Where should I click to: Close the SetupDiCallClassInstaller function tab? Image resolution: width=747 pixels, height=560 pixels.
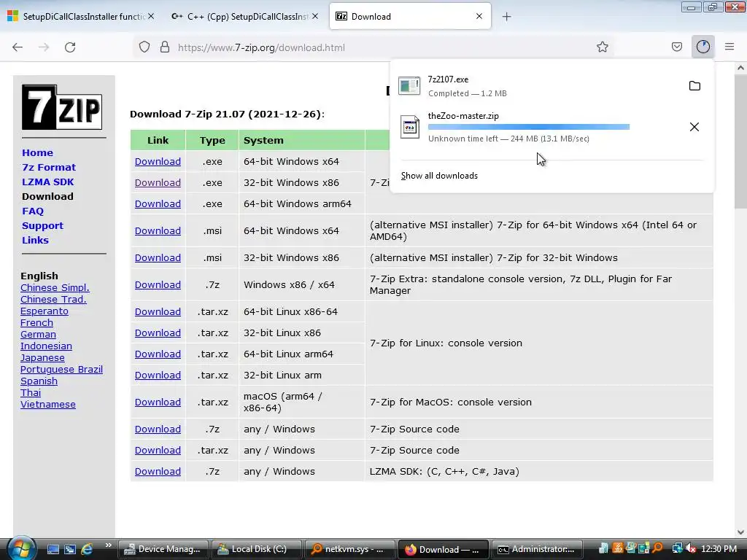[x=151, y=16]
